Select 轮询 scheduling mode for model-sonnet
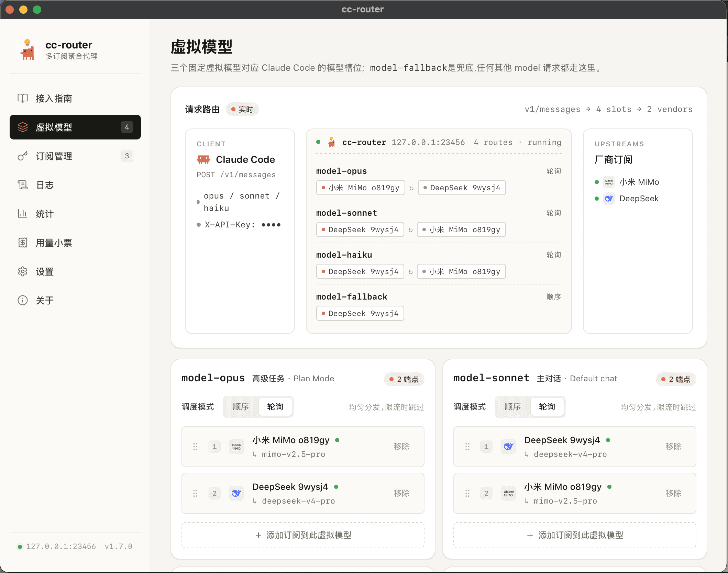This screenshot has width=728, height=573. click(x=547, y=407)
